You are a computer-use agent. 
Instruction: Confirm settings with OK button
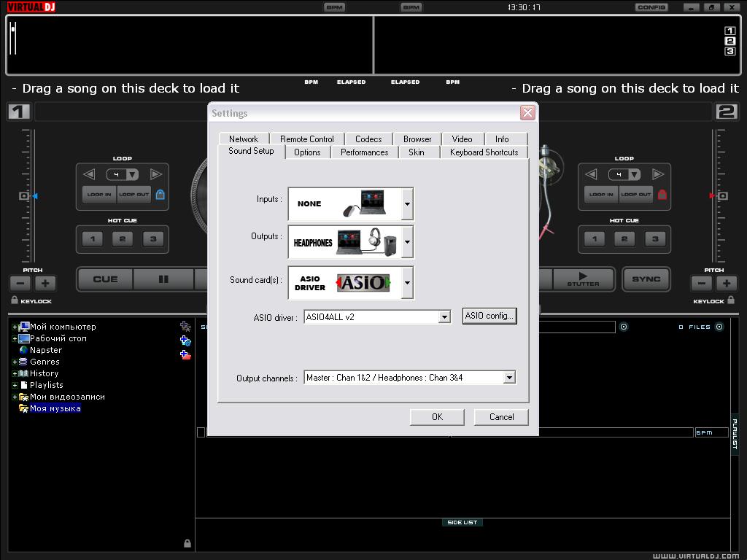click(437, 416)
